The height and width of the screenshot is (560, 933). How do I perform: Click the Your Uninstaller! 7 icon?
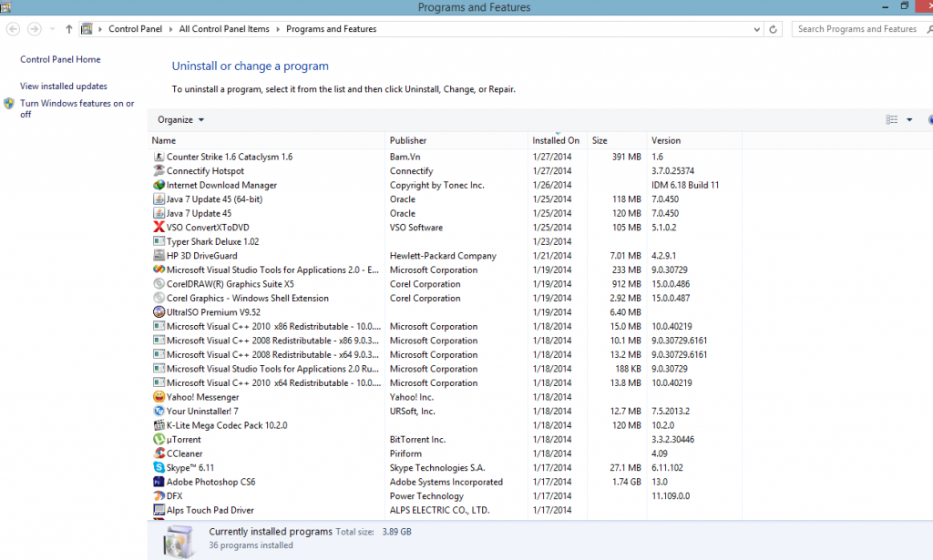tap(159, 412)
